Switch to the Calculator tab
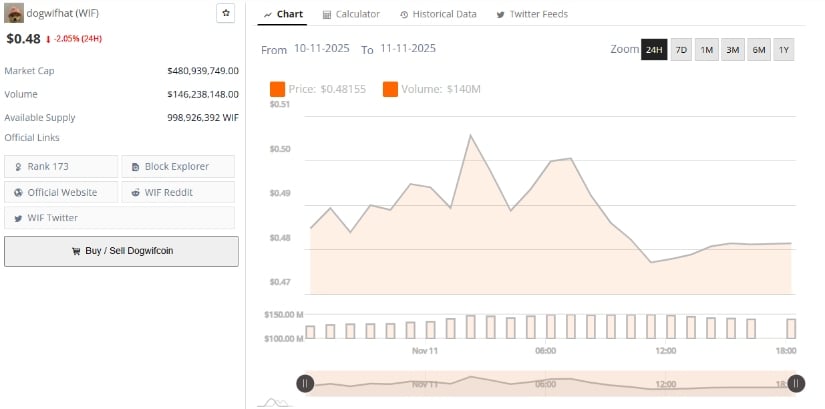Screen dimensions: 825x409 (351, 14)
